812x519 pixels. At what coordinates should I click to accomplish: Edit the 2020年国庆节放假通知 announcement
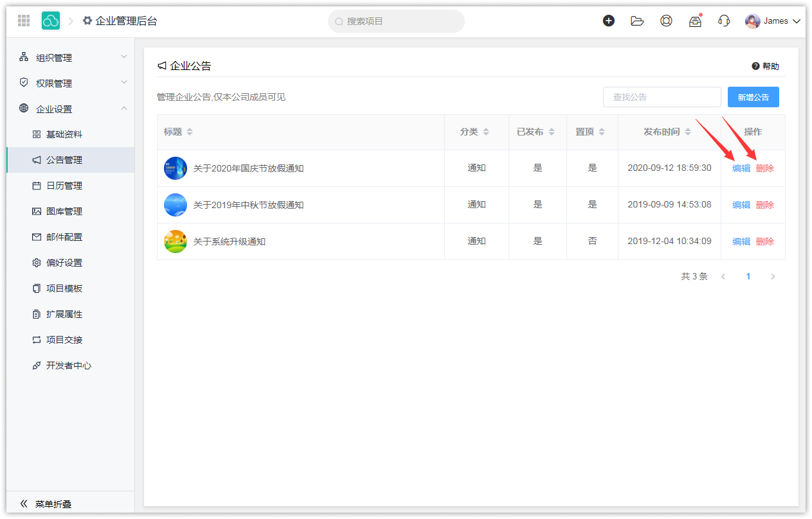click(x=741, y=168)
